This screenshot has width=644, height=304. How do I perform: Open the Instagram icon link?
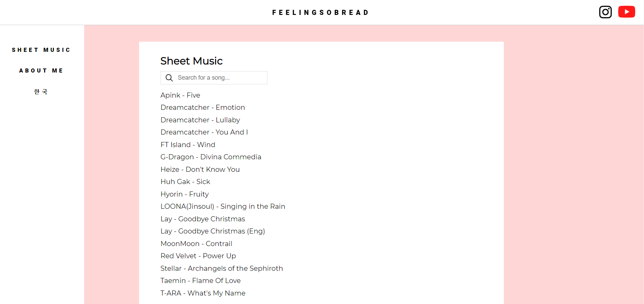point(605,12)
